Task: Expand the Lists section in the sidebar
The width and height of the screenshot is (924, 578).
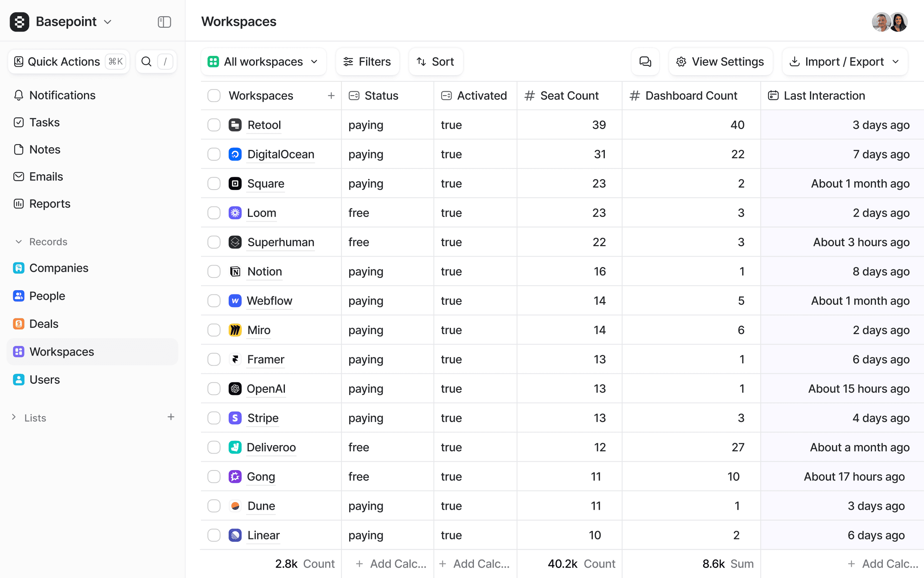Action: 14,417
